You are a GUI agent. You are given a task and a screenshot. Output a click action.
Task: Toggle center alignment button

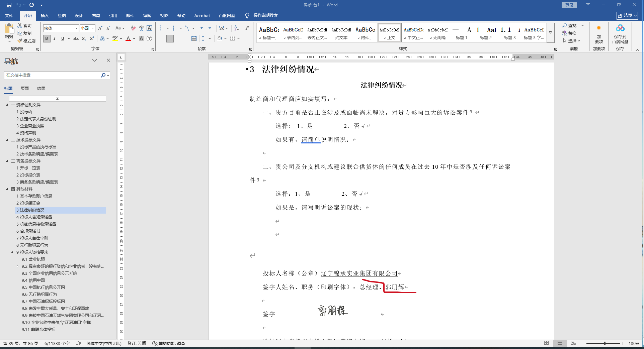click(170, 38)
